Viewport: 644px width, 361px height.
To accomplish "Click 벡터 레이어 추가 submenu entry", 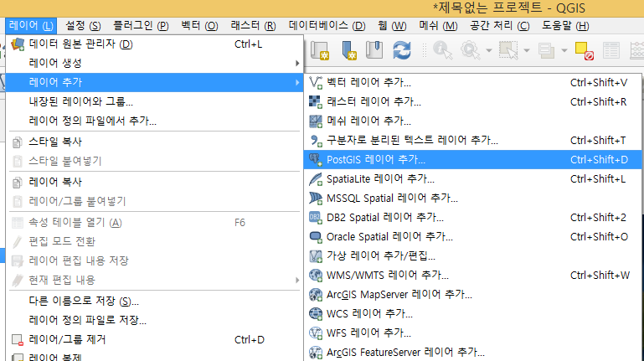I will pyautogui.click(x=473, y=83).
